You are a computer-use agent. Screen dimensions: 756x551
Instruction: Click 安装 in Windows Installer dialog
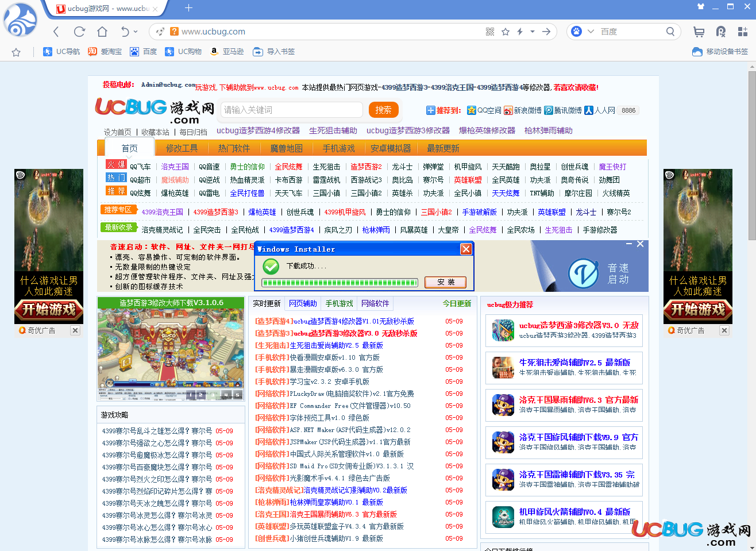[x=445, y=282]
